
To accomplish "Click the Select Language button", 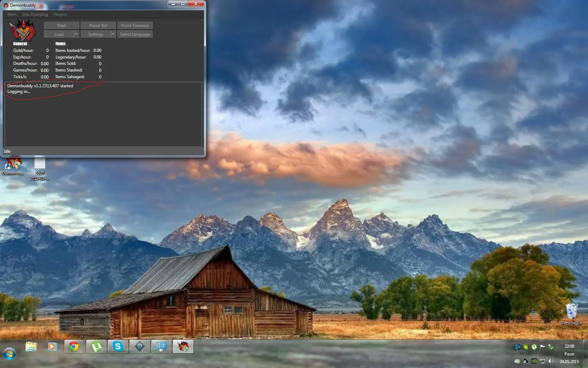I will [135, 34].
